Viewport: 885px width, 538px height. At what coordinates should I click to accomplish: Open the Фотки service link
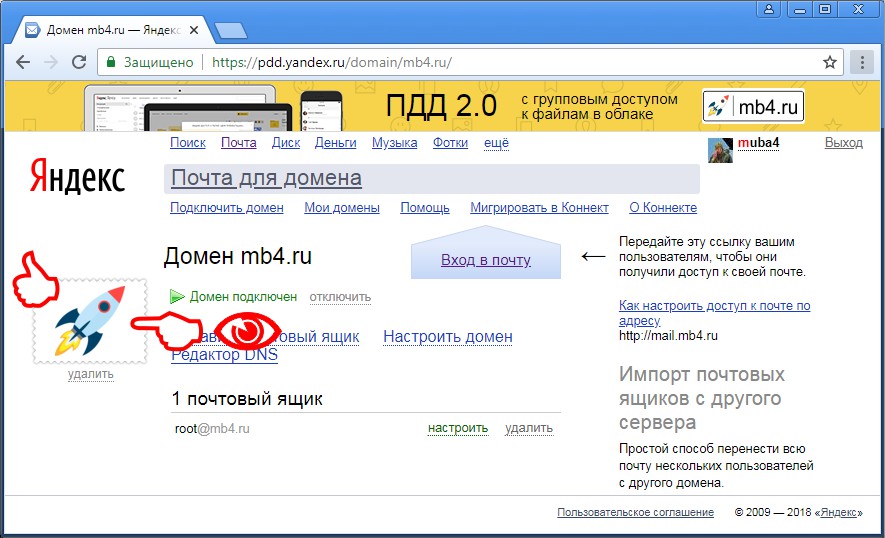(450, 143)
